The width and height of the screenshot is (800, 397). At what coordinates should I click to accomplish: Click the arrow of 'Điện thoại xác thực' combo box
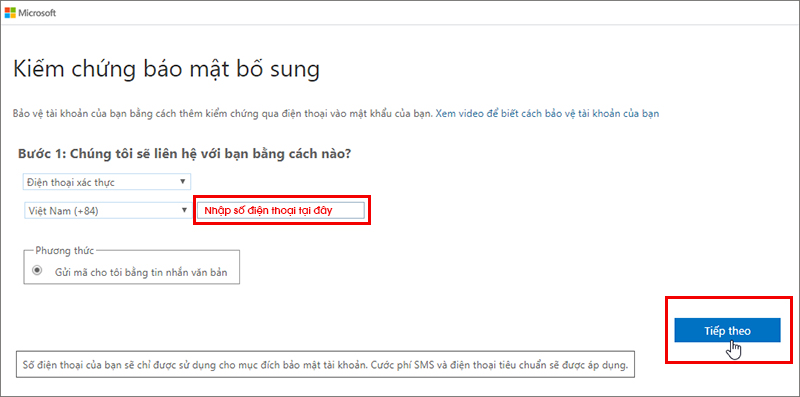tap(183, 181)
